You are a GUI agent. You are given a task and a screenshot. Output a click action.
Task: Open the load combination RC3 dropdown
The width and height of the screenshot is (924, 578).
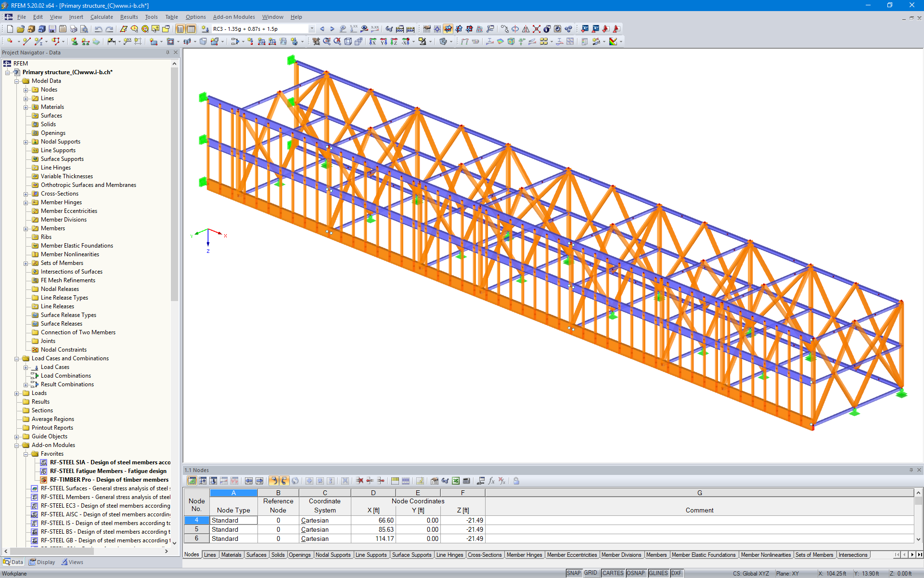click(312, 29)
